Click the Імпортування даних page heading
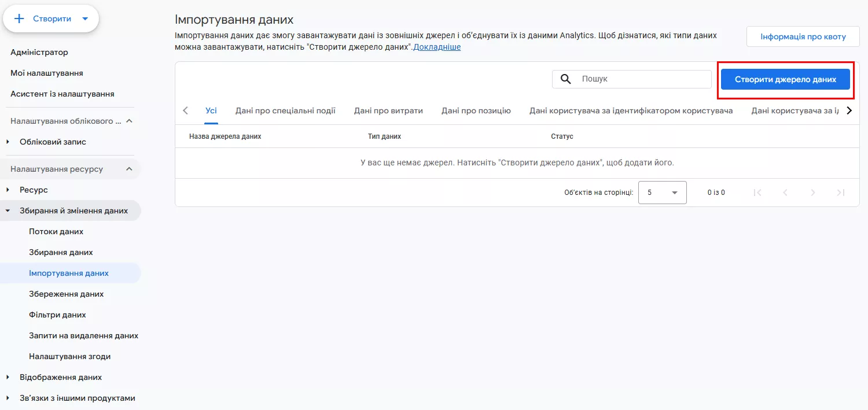The height and width of the screenshot is (410, 868). click(234, 20)
